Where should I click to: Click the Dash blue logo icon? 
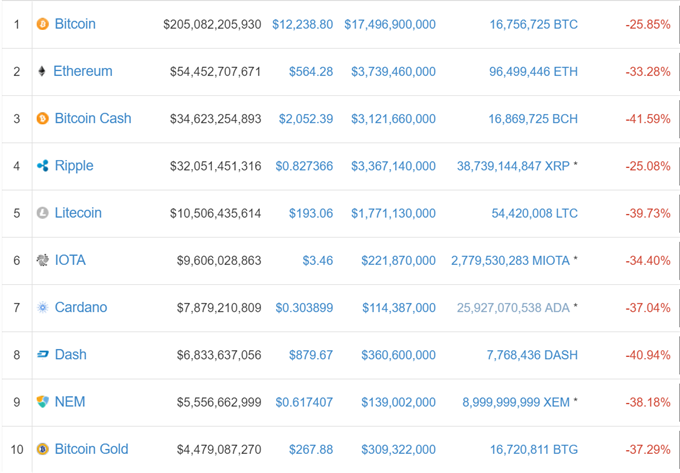[x=42, y=355]
